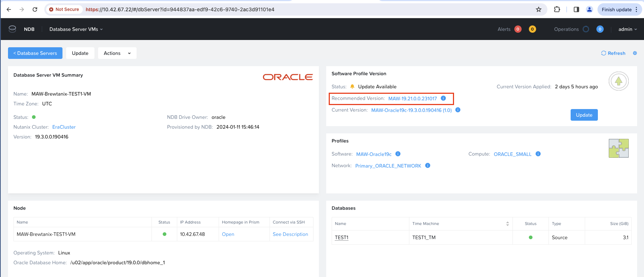Screen dimensions: 644x277
Task: Click info icon next to Current Version
Action: click(x=458, y=110)
